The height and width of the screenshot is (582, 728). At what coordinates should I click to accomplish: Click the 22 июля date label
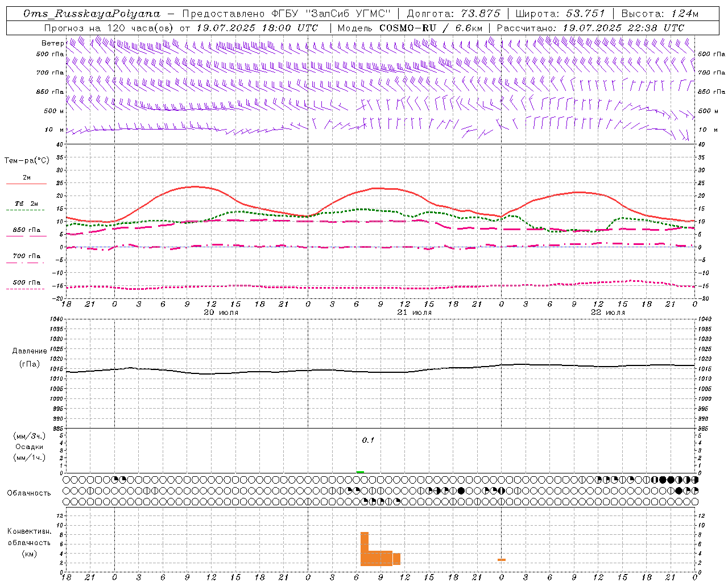608,313
